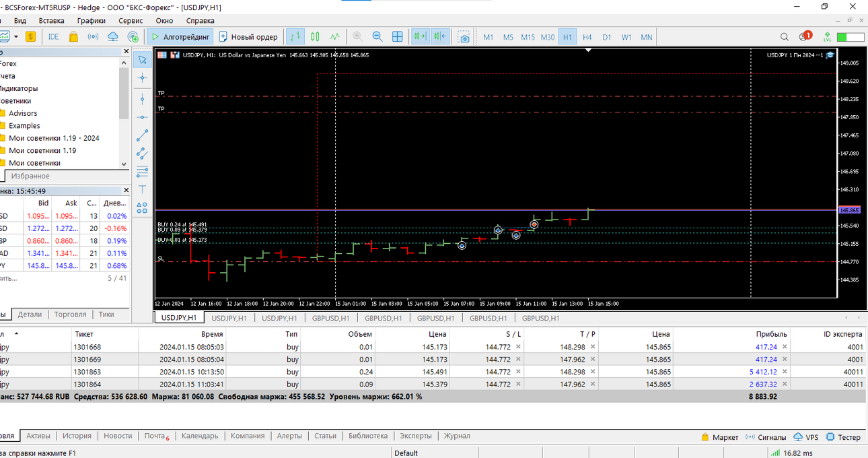Open the Почта tab
The width and height of the screenshot is (868, 458).
(156, 436)
